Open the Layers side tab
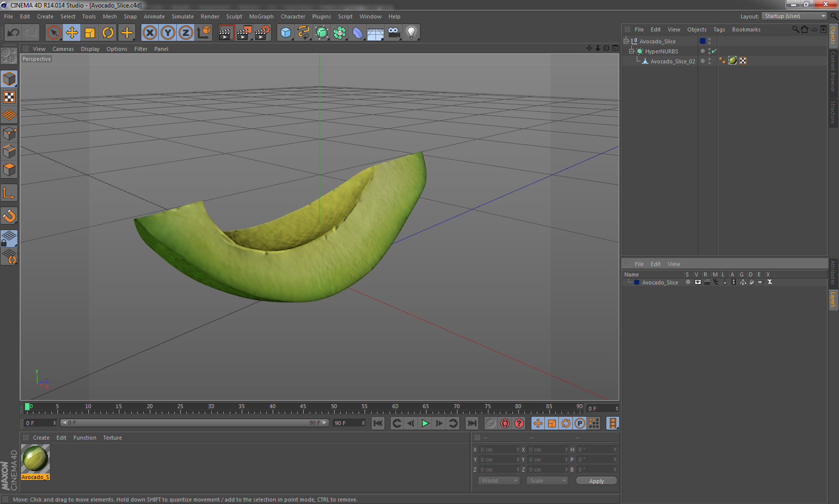The height and width of the screenshot is (504, 839). 833,300
